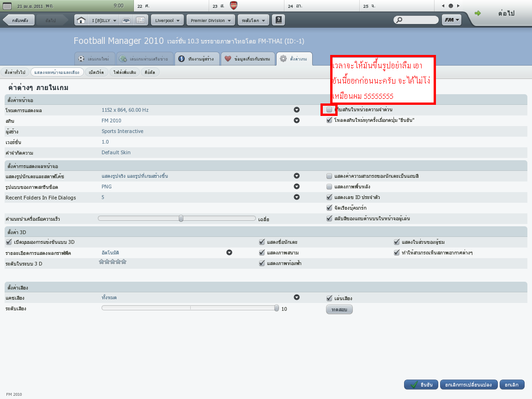Viewport: 532px width, 399px height.
Task: Select shortcut keys sub-tab
Action: tap(150, 72)
